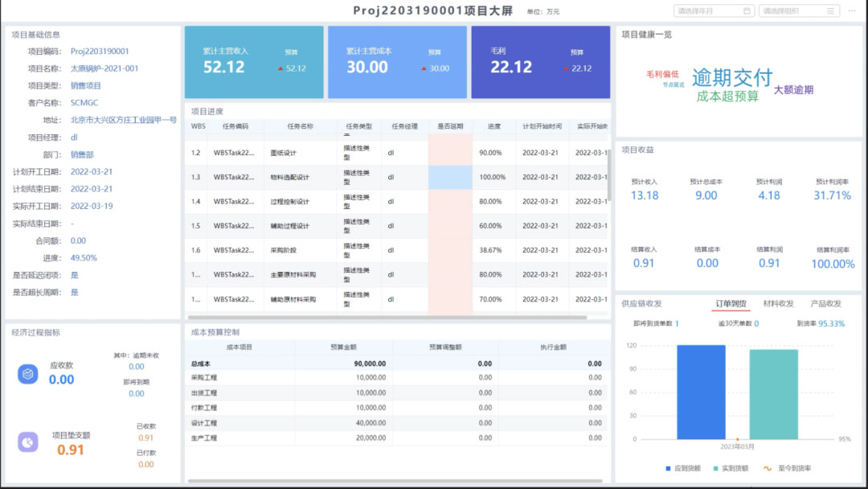Select the 订单到货 tab

pos(731,304)
